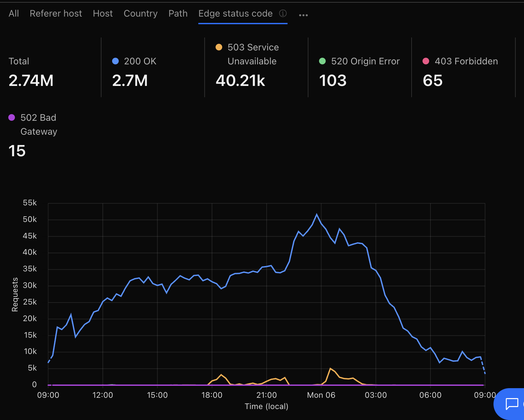
Task: Toggle the 200 OK series label
Action: (140, 61)
